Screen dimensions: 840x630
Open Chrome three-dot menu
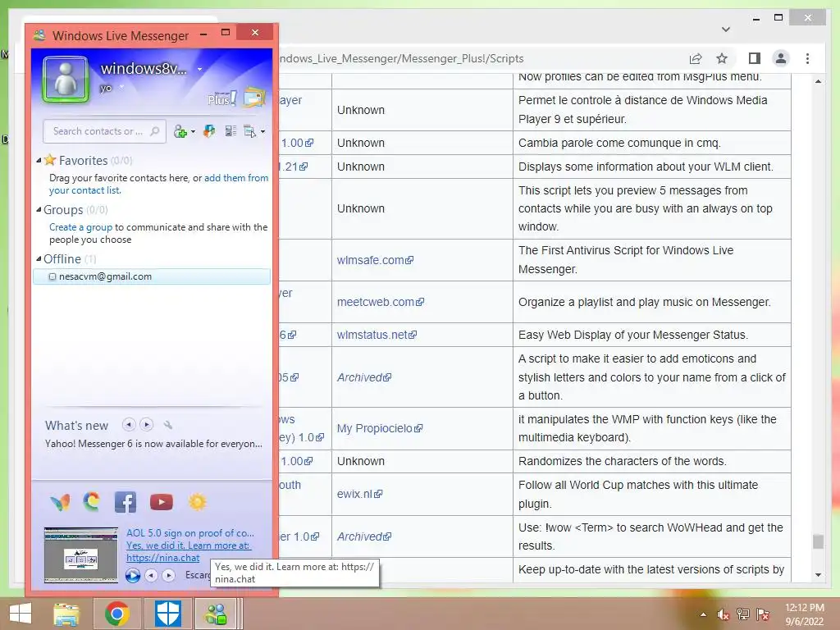pyautogui.click(x=807, y=58)
